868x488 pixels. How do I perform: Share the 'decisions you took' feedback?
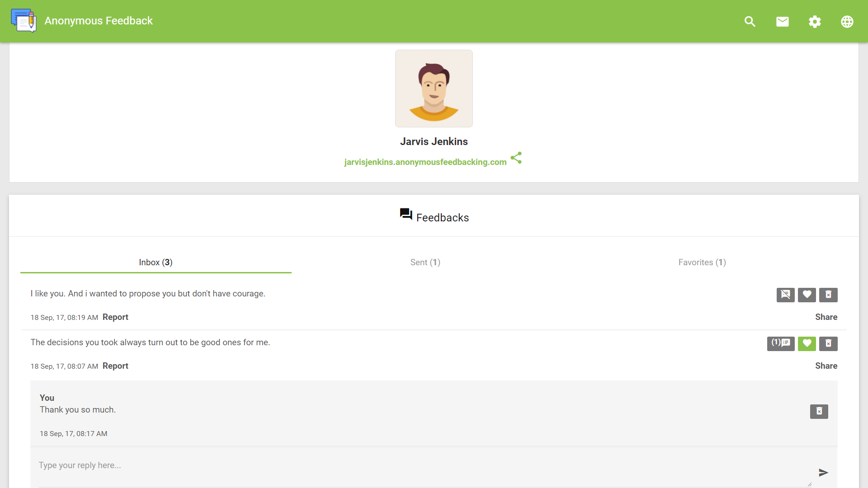coord(826,366)
